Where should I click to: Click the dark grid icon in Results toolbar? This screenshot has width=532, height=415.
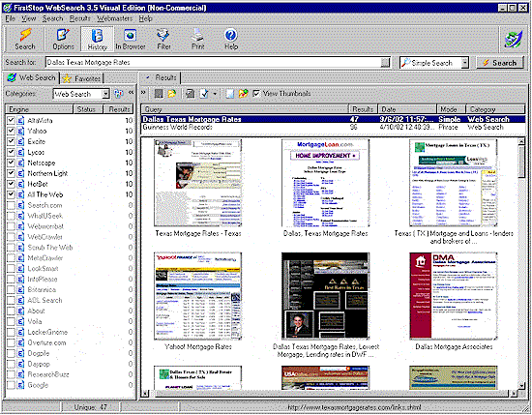click(x=159, y=93)
